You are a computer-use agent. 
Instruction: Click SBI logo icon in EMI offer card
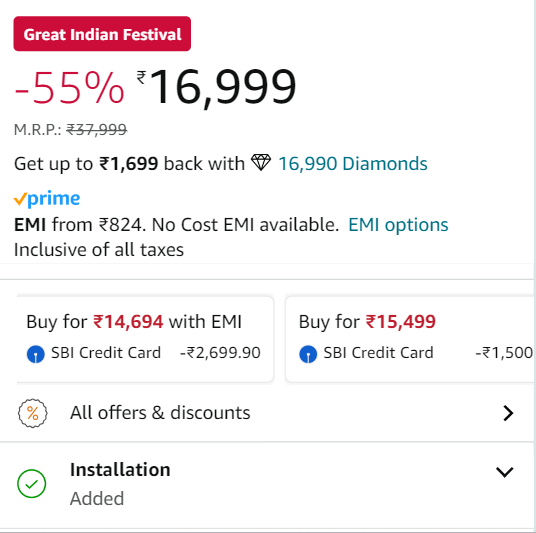click(x=36, y=354)
